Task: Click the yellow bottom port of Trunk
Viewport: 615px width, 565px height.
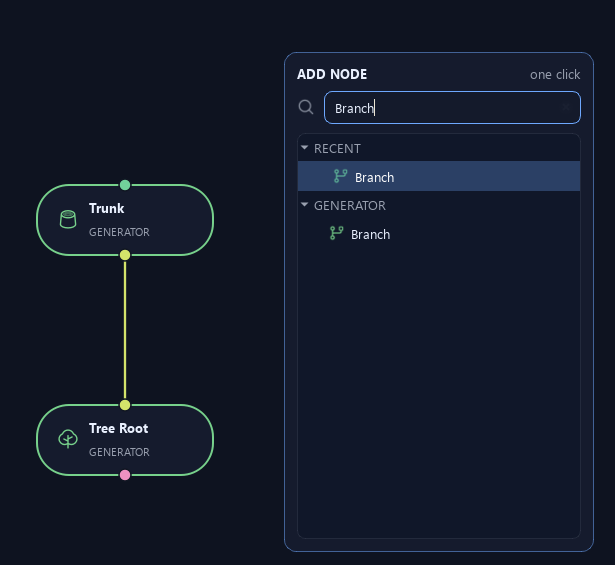Action: [x=125, y=255]
